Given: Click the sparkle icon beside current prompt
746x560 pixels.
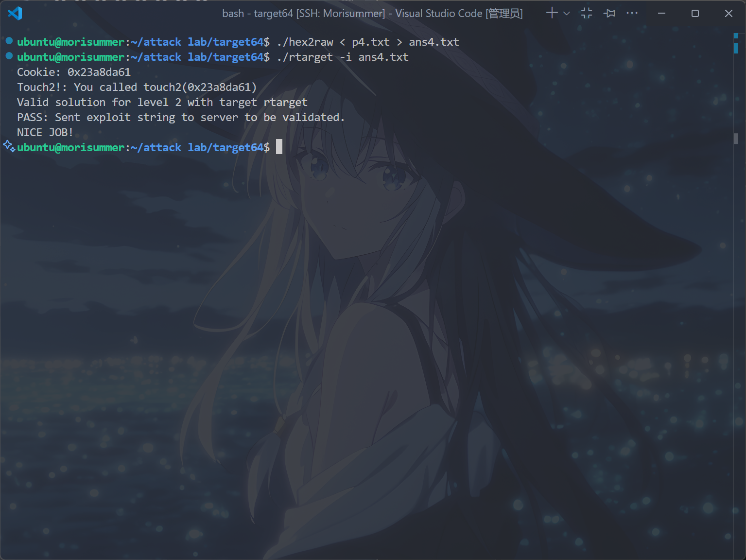Looking at the screenshot, I should coord(9,146).
